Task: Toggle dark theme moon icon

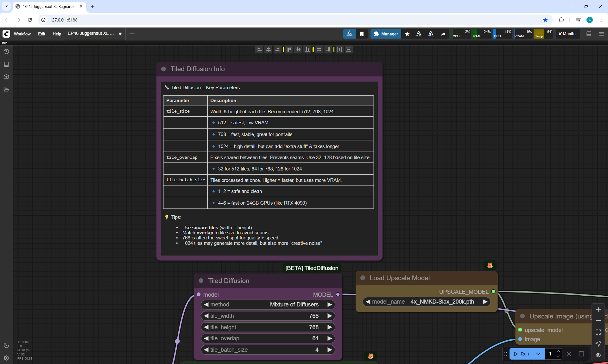Action: pyautogui.click(x=6, y=345)
